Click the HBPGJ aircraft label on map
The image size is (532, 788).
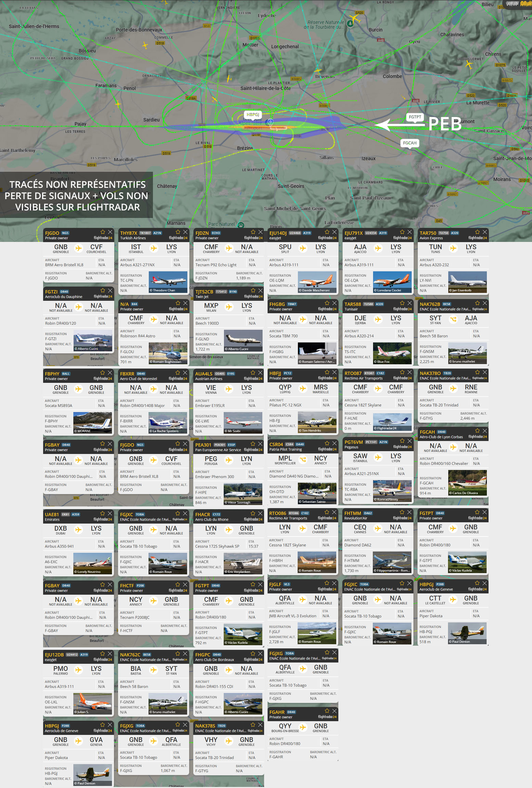[x=253, y=115]
